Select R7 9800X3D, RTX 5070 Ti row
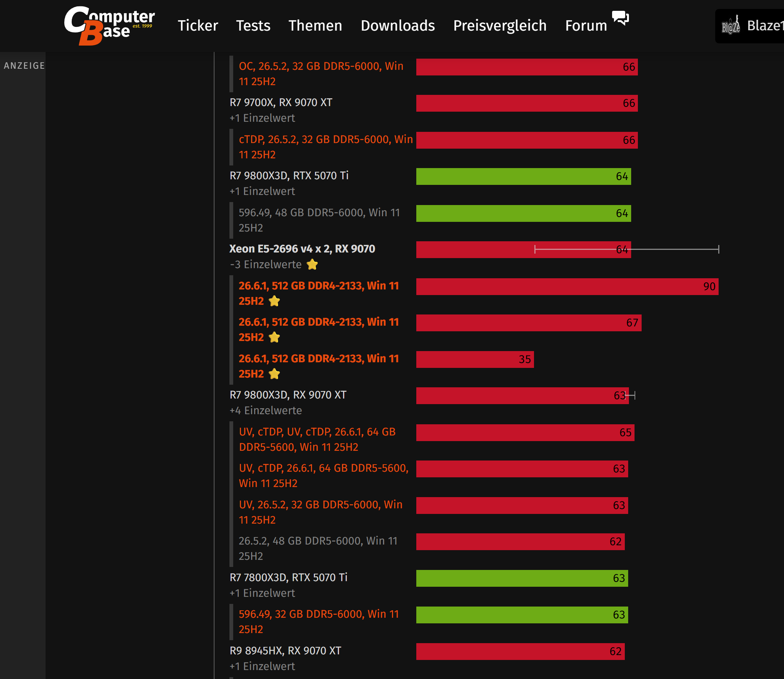784x679 pixels. pyautogui.click(x=289, y=176)
